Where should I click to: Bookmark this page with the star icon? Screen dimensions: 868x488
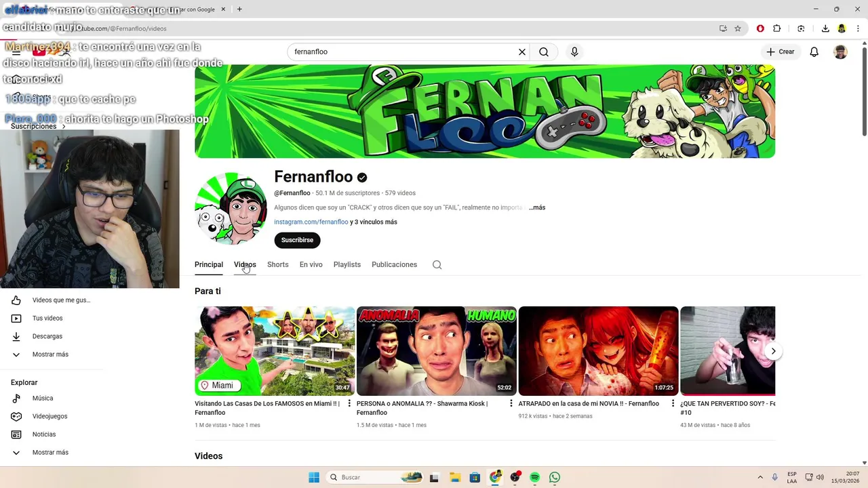[738, 28]
